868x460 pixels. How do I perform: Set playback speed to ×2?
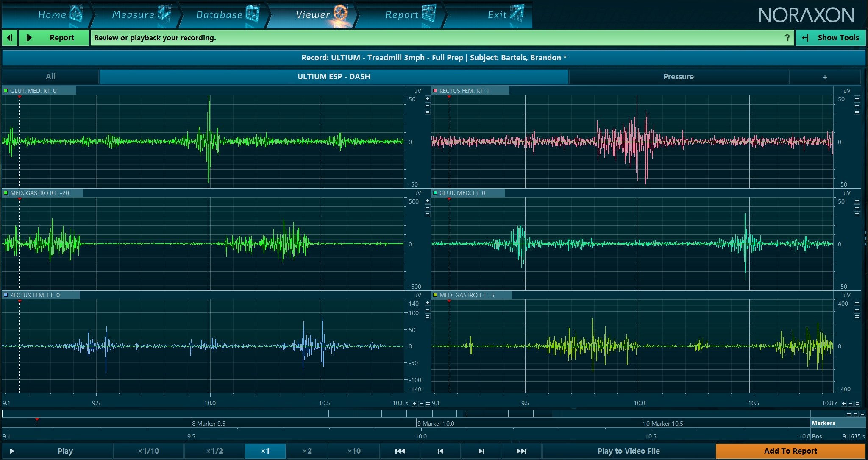click(307, 451)
